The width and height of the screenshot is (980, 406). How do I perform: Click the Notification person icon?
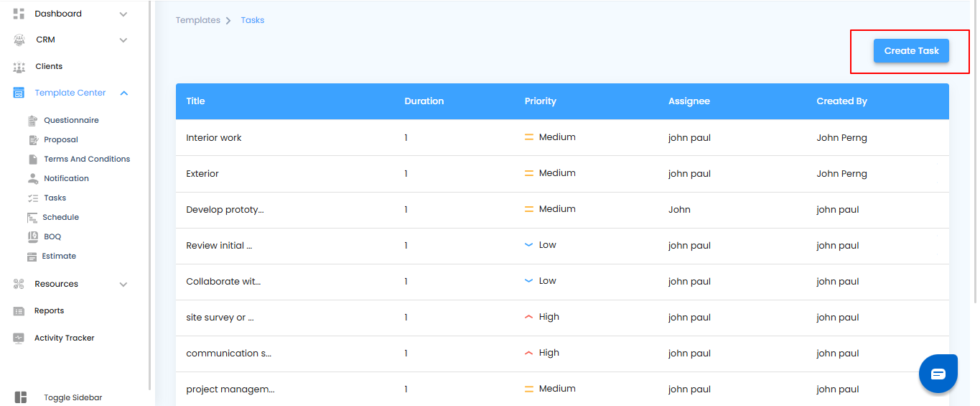(x=32, y=179)
